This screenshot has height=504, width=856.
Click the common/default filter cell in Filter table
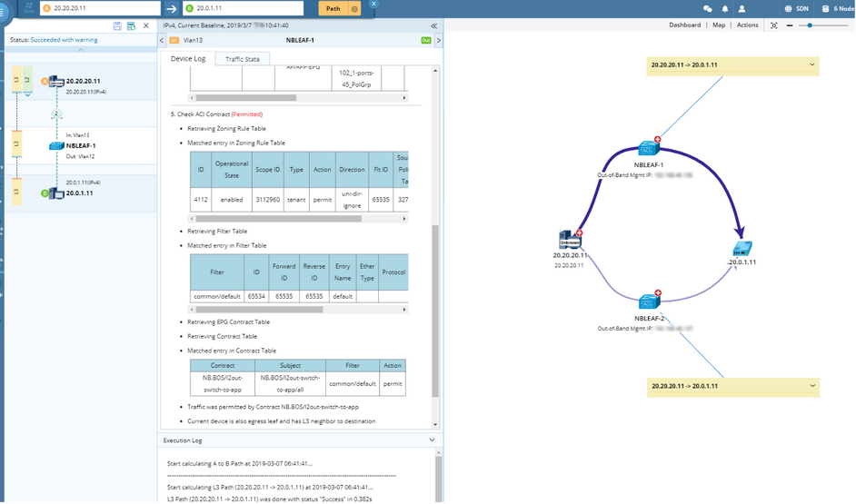tap(217, 296)
